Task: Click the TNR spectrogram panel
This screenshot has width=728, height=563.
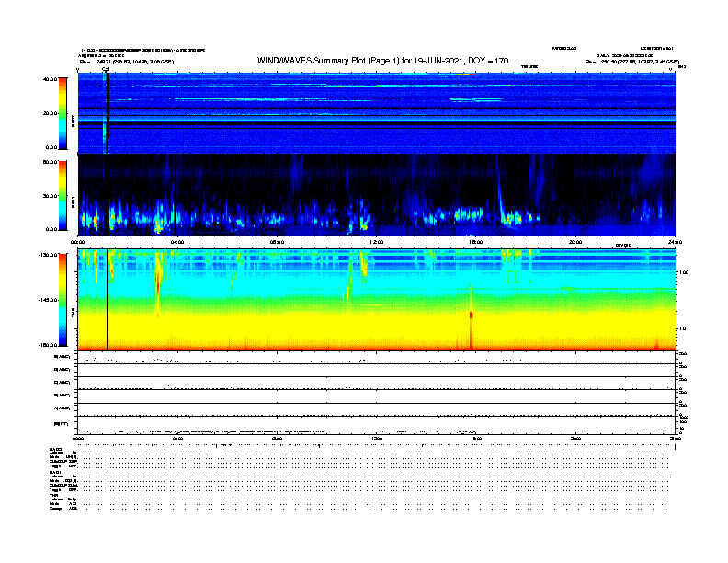Action: point(377,300)
